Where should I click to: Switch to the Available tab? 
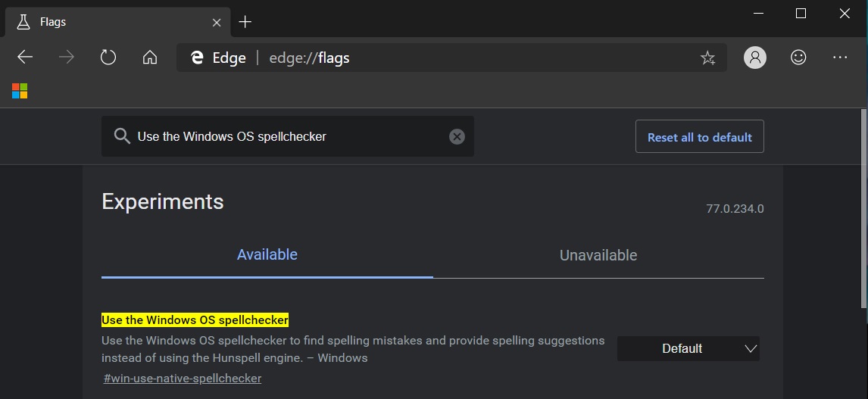point(267,255)
